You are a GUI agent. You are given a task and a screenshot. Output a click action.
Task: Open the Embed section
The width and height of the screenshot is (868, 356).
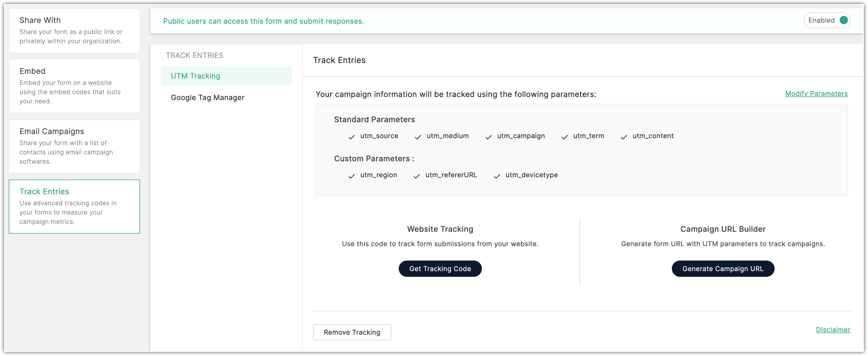coord(74,86)
